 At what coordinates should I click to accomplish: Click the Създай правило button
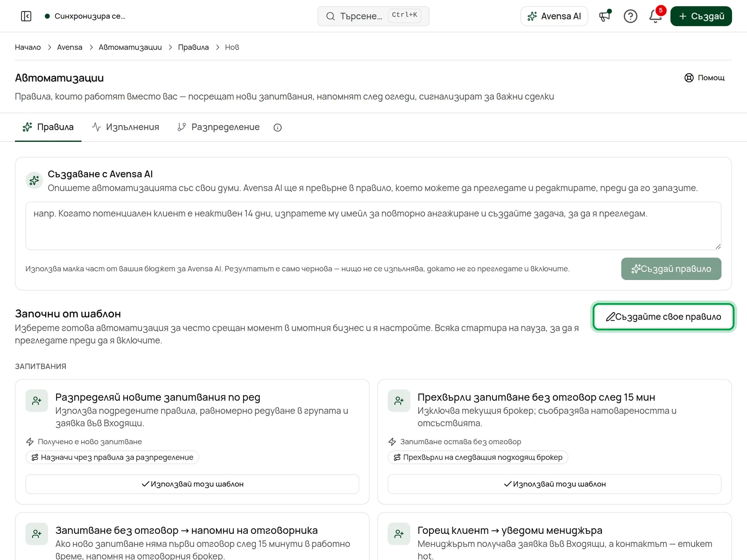click(671, 269)
